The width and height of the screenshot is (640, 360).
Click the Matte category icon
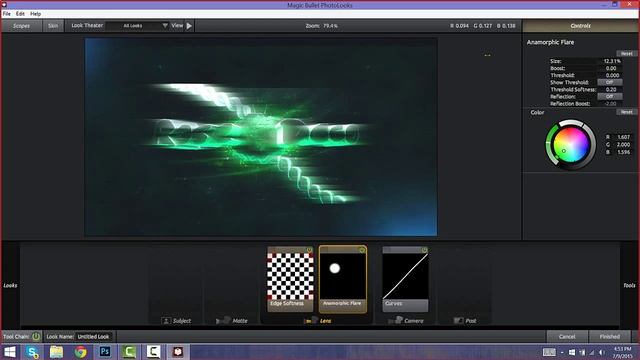223,321
